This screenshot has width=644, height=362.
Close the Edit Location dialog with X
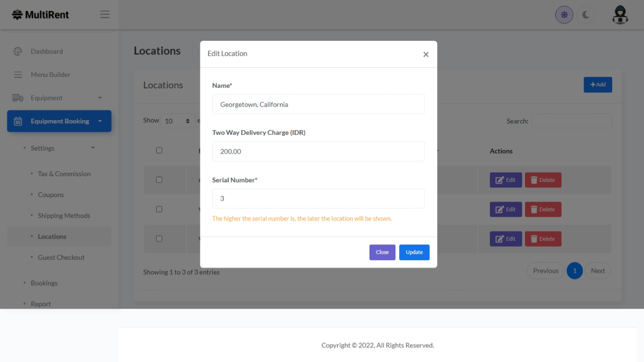click(x=426, y=54)
